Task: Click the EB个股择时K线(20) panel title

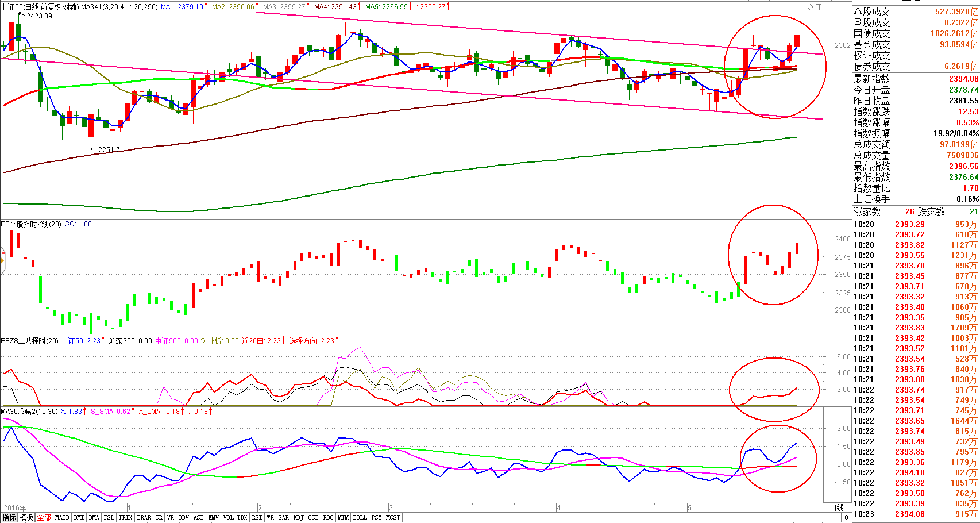Action: pos(31,224)
